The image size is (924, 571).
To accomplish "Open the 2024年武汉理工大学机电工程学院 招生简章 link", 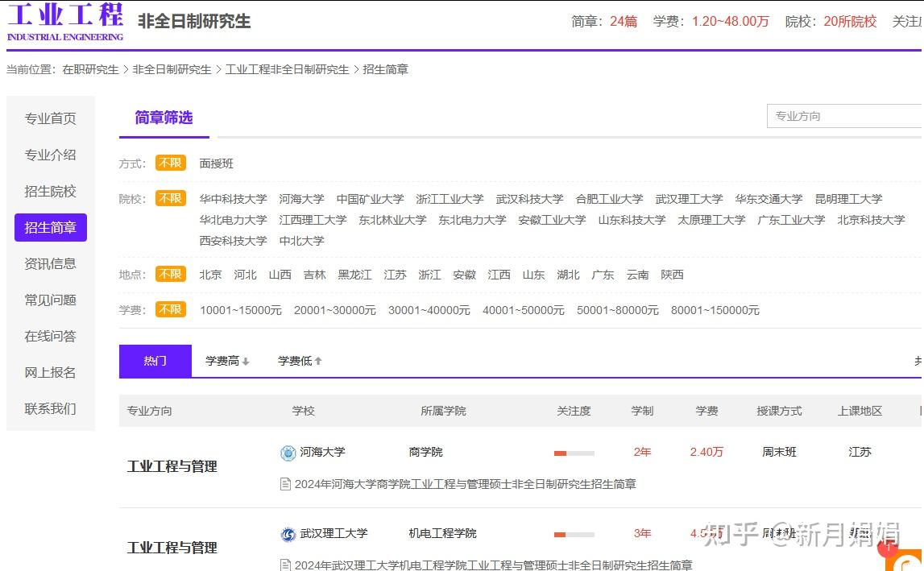I will [493, 565].
